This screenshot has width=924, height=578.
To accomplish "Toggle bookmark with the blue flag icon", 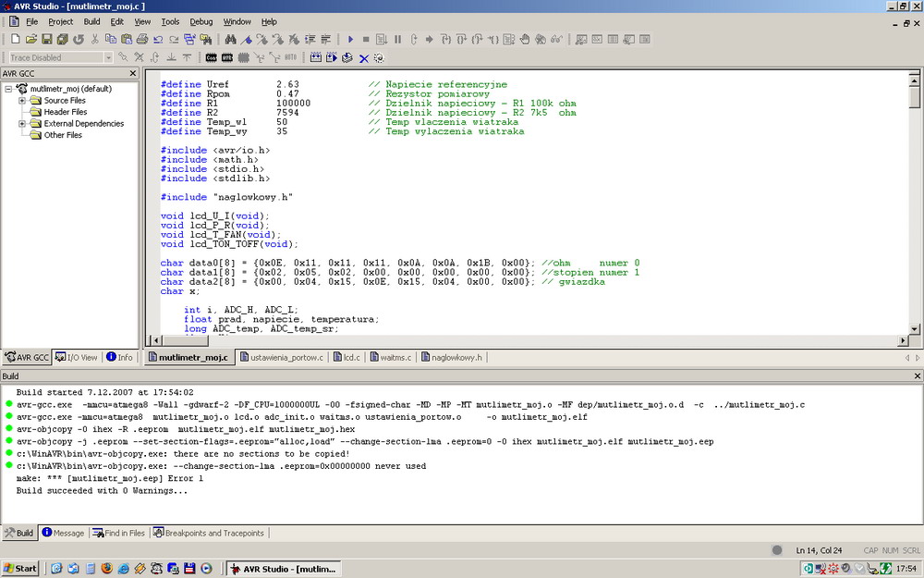I will coord(247,40).
